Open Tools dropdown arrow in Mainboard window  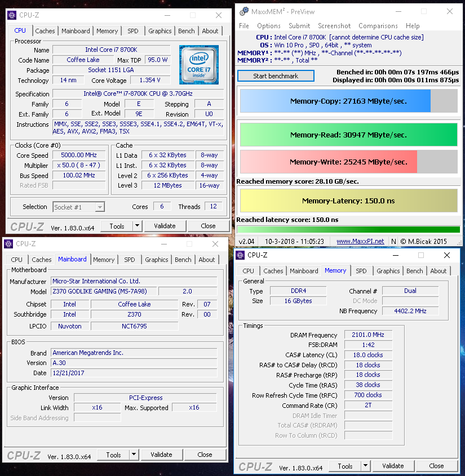click(134, 455)
